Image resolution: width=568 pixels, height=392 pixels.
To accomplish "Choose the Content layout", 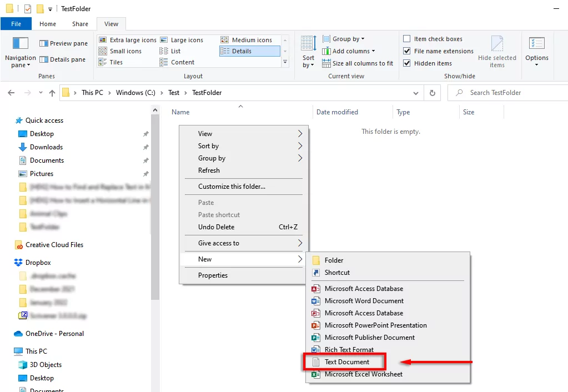I will point(177,62).
